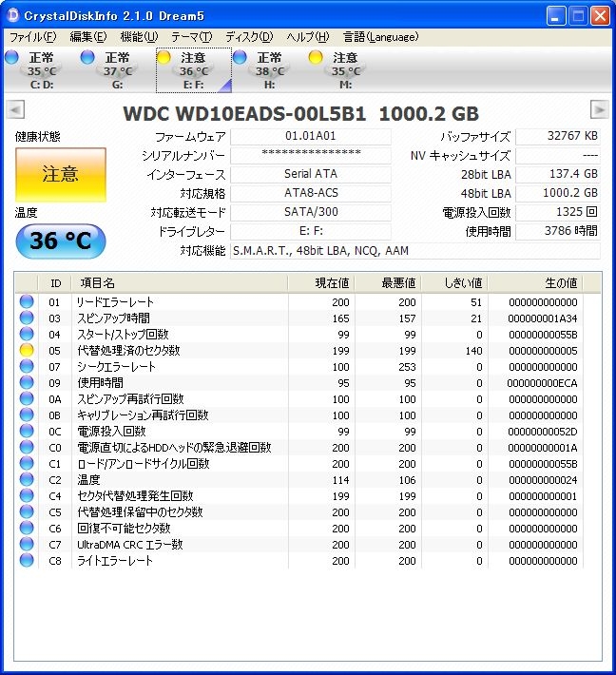Click the 36 °C temperature indicator
The image size is (616, 675).
[61, 241]
